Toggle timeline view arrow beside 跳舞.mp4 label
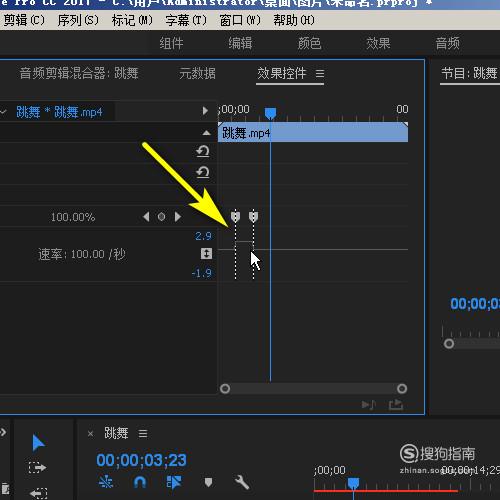This screenshot has width=500, height=500. pos(205,111)
